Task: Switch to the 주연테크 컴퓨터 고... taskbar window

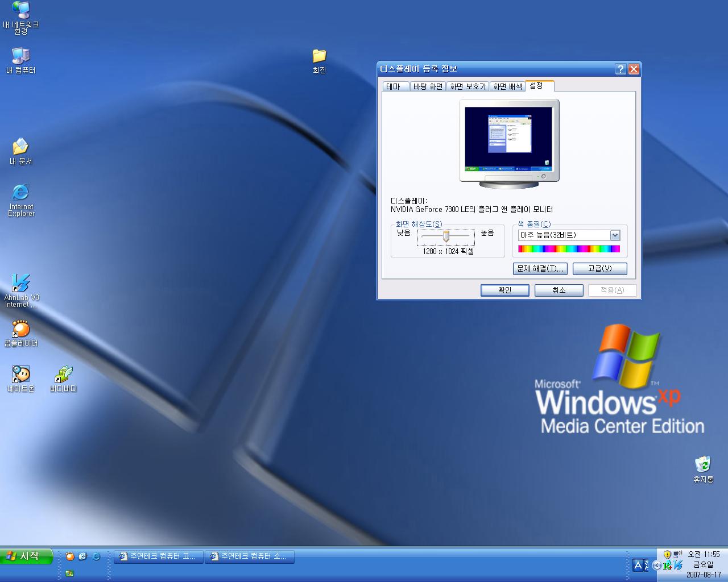Action: 159,556
